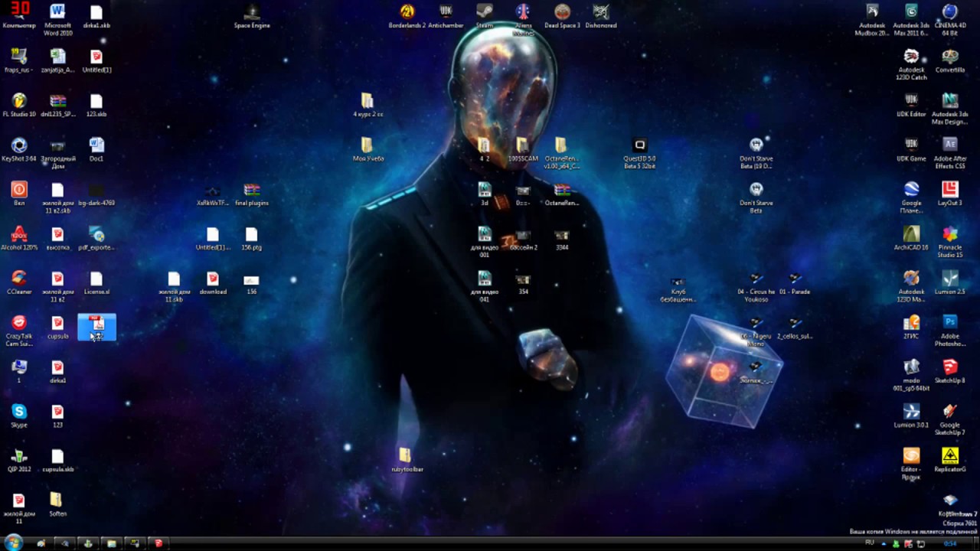The height and width of the screenshot is (551, 980).
Task: Click the system clock in taskbar
Action: click(x=950, y=543)
